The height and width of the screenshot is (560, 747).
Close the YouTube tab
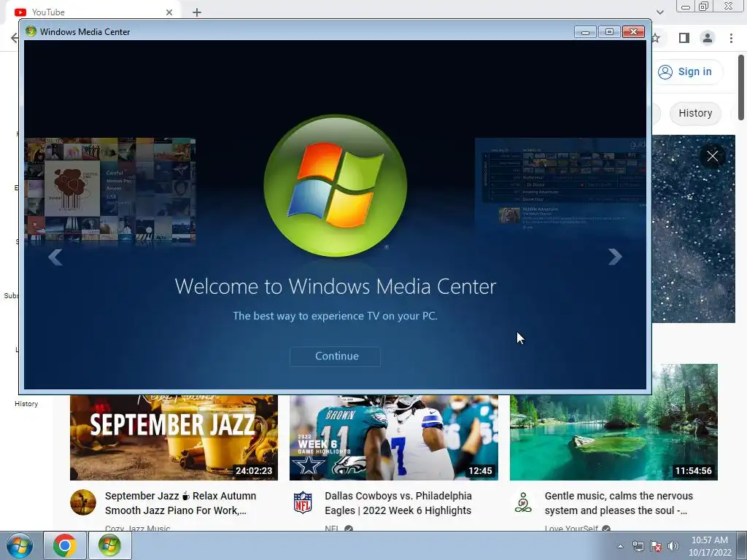169,12
